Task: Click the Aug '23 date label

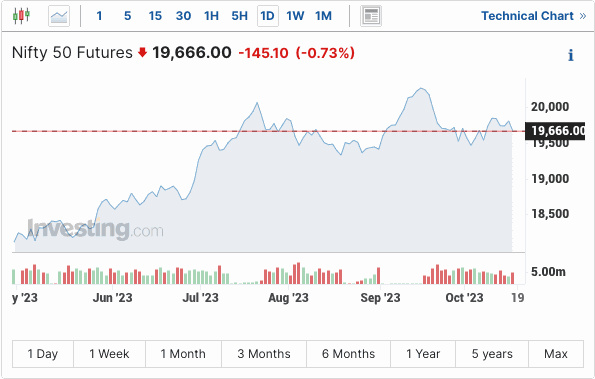Action: [x=288, y=298]
